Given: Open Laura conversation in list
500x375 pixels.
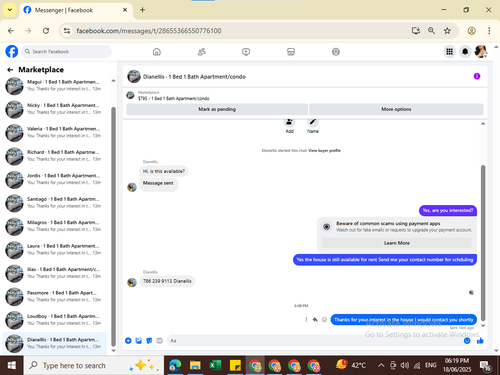Looking at the screenshot, I should pyautogui.click(x=55, y=249).
